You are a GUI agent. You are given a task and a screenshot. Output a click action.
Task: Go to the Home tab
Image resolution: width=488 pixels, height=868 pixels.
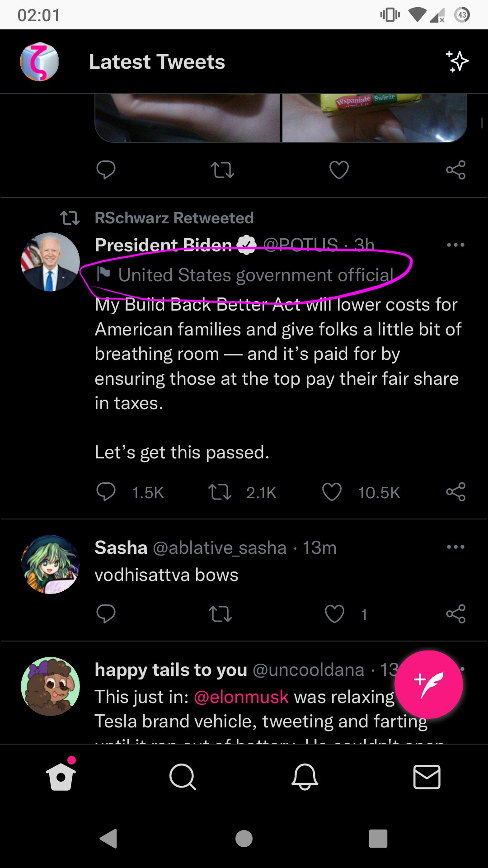click(x=61, y=777)
